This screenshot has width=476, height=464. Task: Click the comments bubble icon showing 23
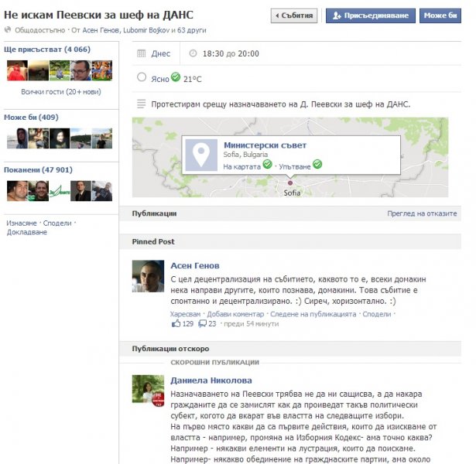click(202, 323)
